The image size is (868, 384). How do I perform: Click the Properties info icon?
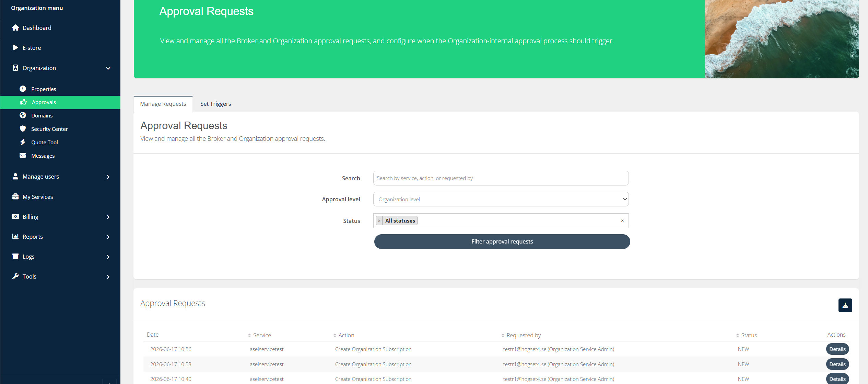pos(23,89)
